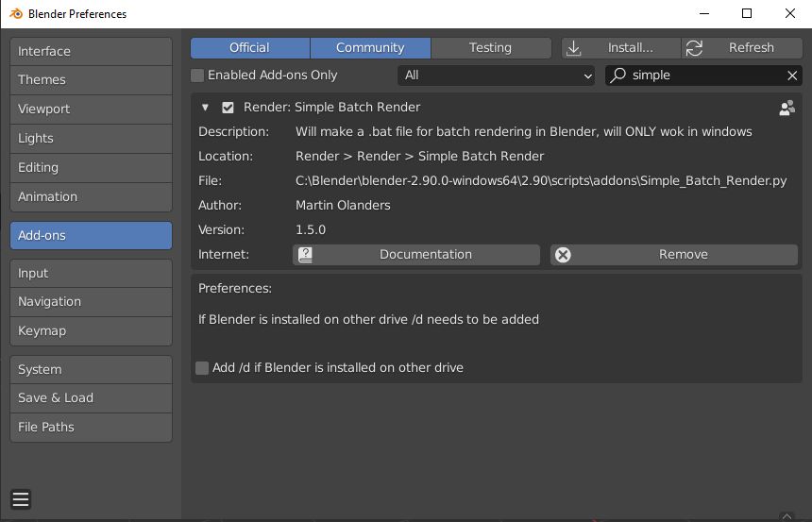
Task: Open the Themes preferences section
Action: point(92,79)
